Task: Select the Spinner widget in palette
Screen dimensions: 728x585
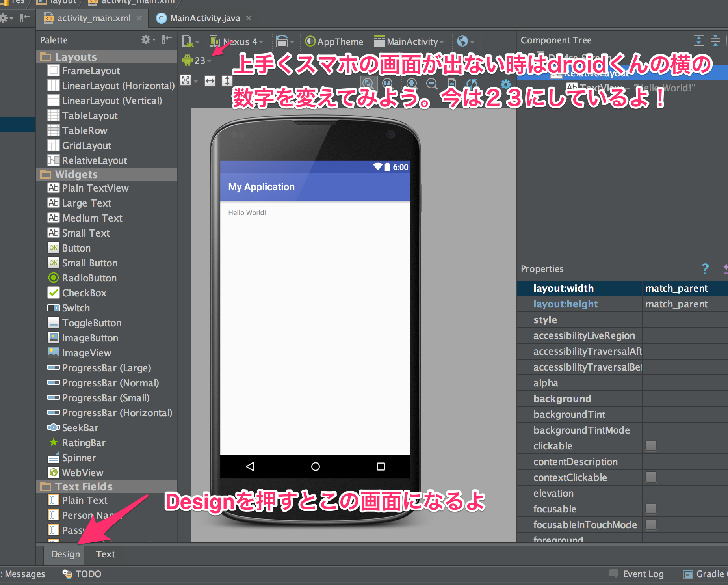Action: [72, 458]
